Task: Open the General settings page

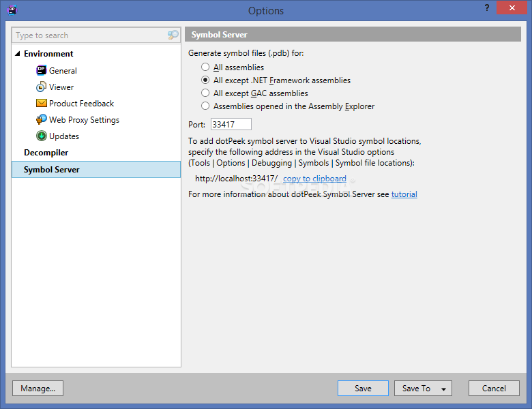Action: click(x=63, y=70)
